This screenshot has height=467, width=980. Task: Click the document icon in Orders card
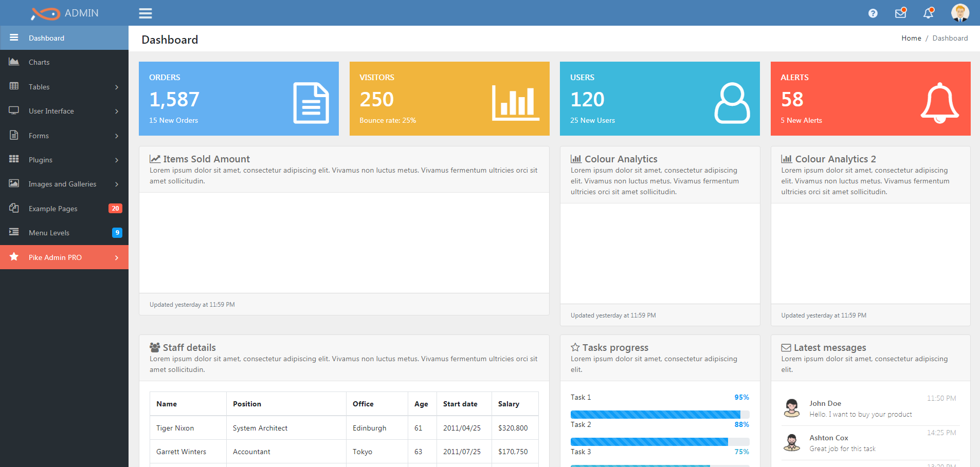311,103
